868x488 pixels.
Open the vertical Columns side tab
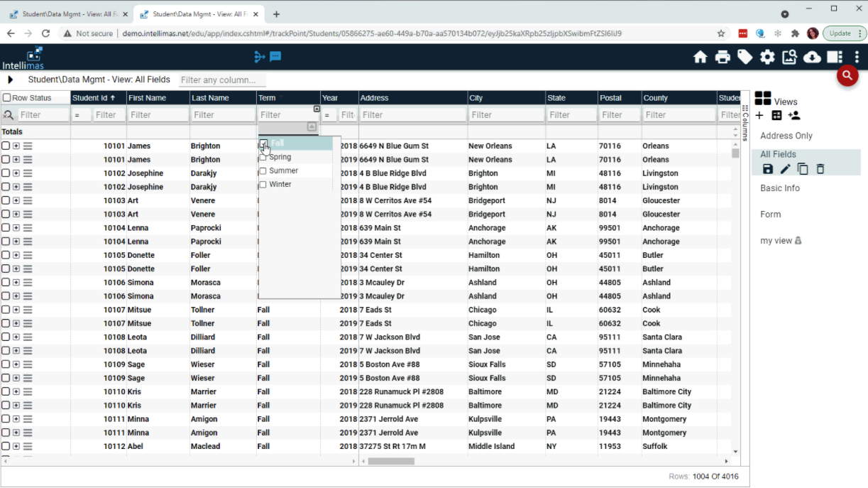745,123
